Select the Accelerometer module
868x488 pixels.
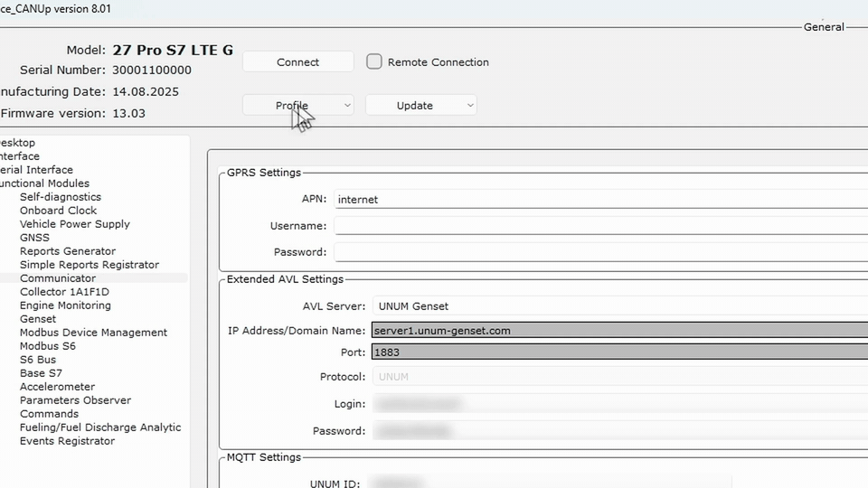[x=57, y=387]
